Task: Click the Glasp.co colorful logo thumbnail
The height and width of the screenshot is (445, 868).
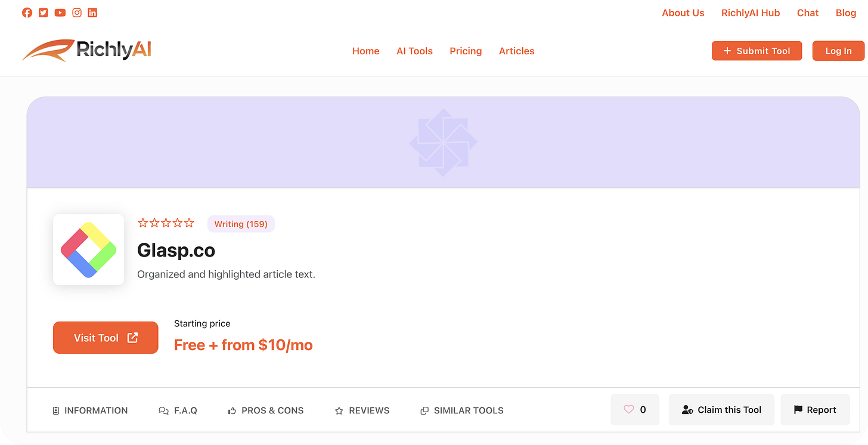Action: pyautogui.click(x=88, y=249)
